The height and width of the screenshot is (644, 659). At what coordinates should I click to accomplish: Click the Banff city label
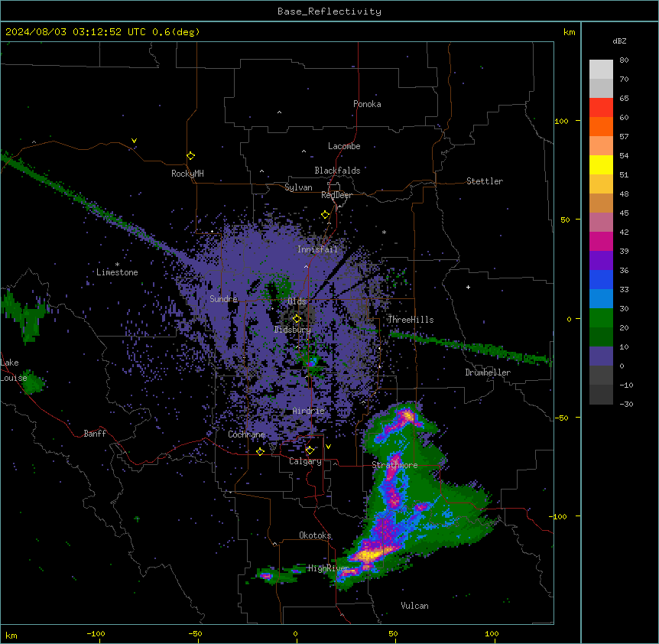click(x=95, y=434)
